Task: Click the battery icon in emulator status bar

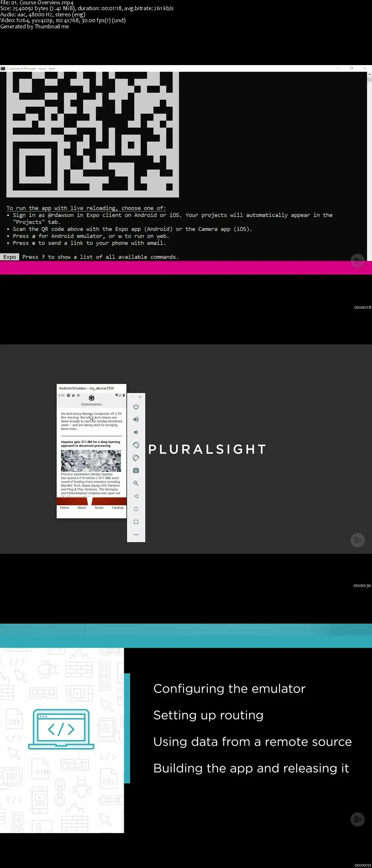Action: point(124,395)
